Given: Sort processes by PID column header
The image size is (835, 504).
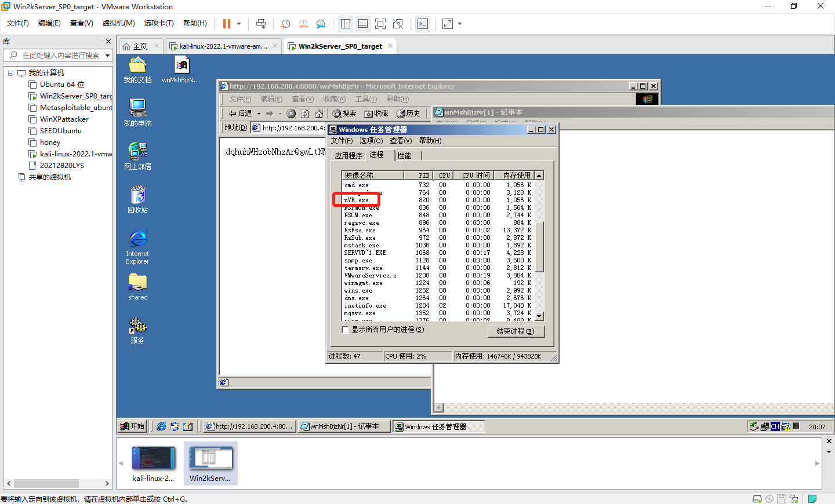Looking at the screenshot, I should click(x=418, y=175).
